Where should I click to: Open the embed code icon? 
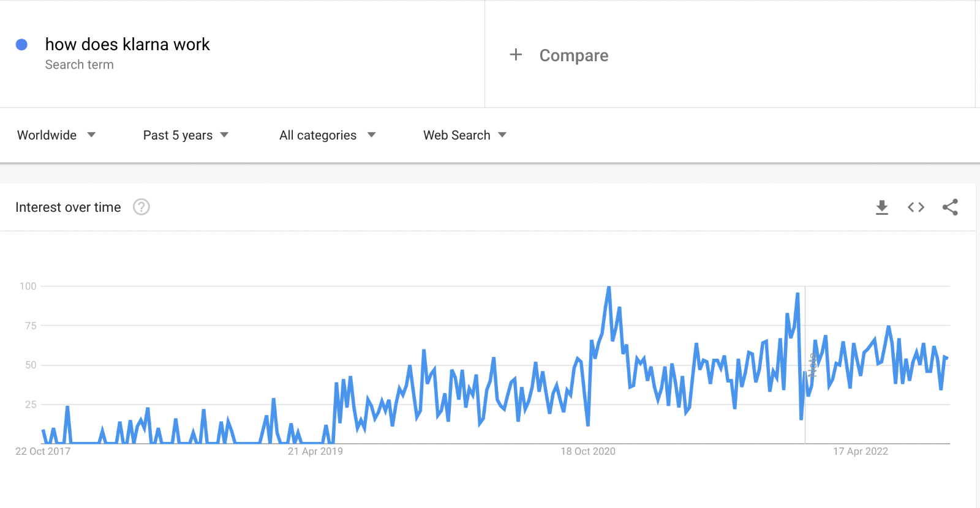[x=916, y=207]
